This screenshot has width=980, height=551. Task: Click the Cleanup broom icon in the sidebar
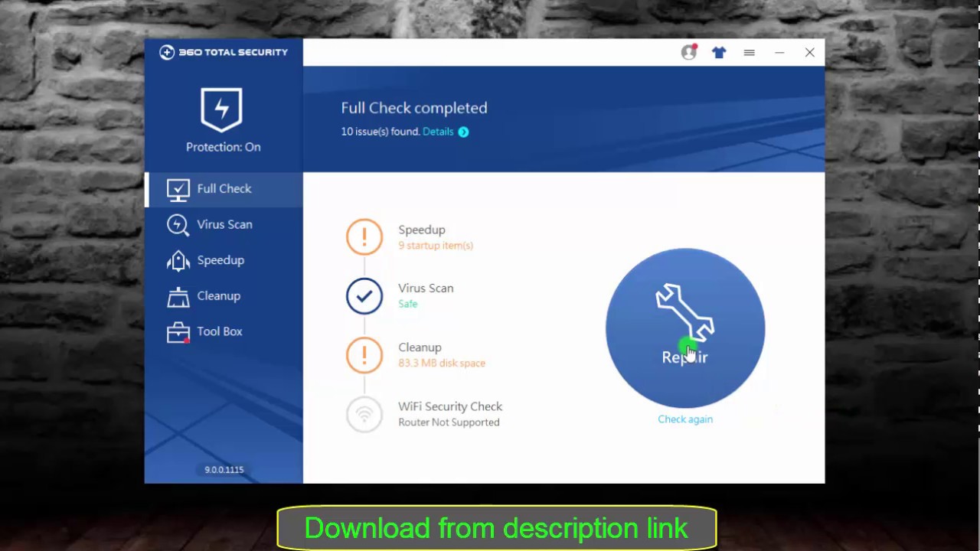click(x=178, y=296)
